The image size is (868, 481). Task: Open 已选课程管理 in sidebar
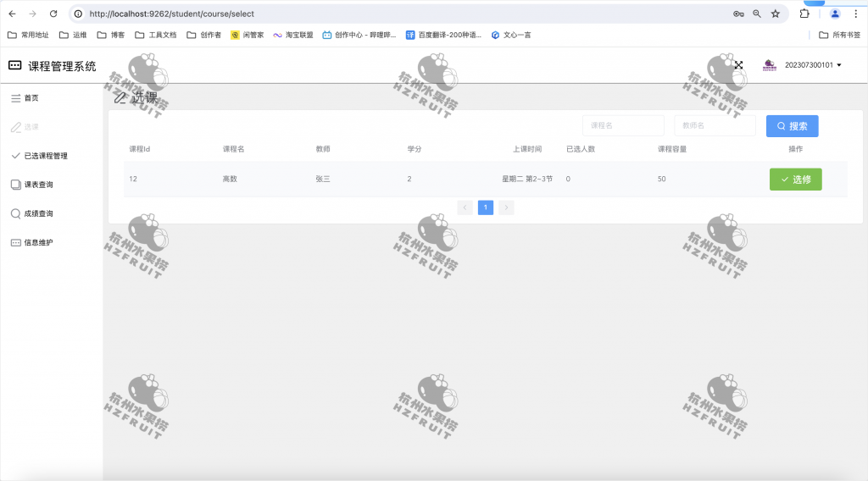52,156
